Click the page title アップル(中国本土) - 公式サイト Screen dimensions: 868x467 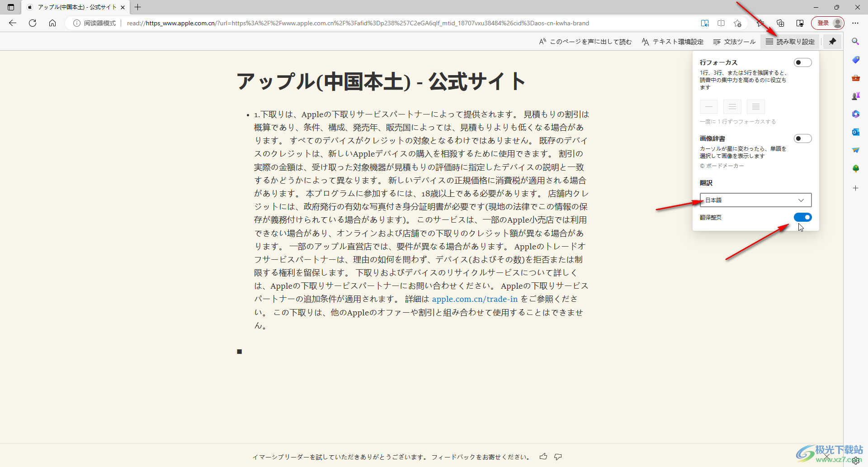(x=381, y=82)
